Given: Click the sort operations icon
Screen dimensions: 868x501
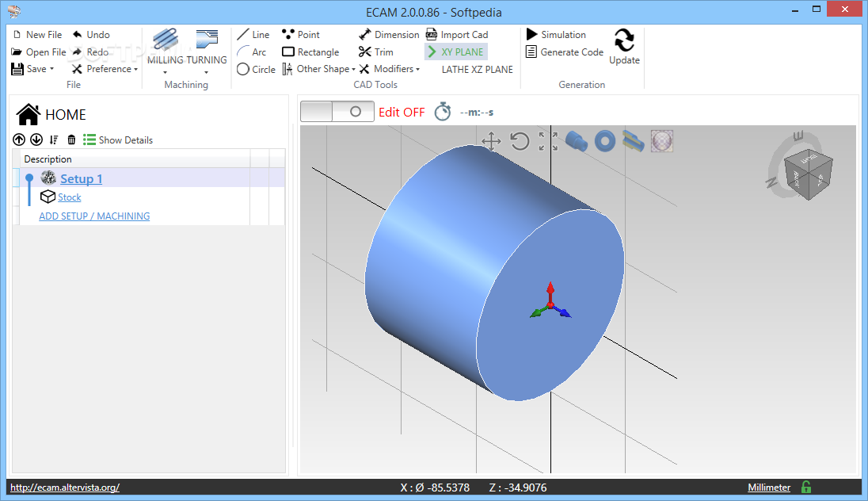Looking at the screenshot, I should (x=54, y=140).
